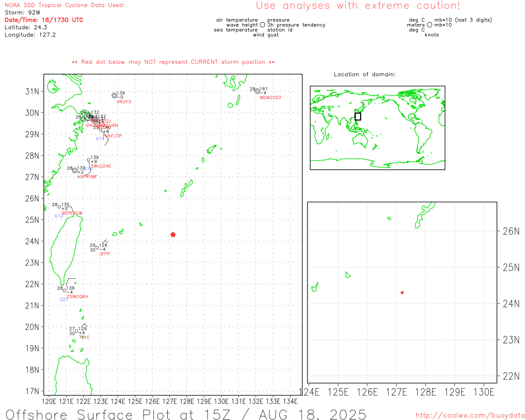Click the '3h pressure tendency' legend label
Image resolution: width=525 pixels, height=420 pixels.
(x=297, y=25)
